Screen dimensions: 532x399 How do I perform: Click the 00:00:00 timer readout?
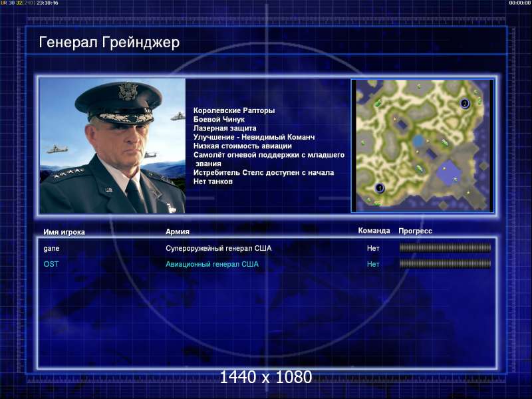520,3
